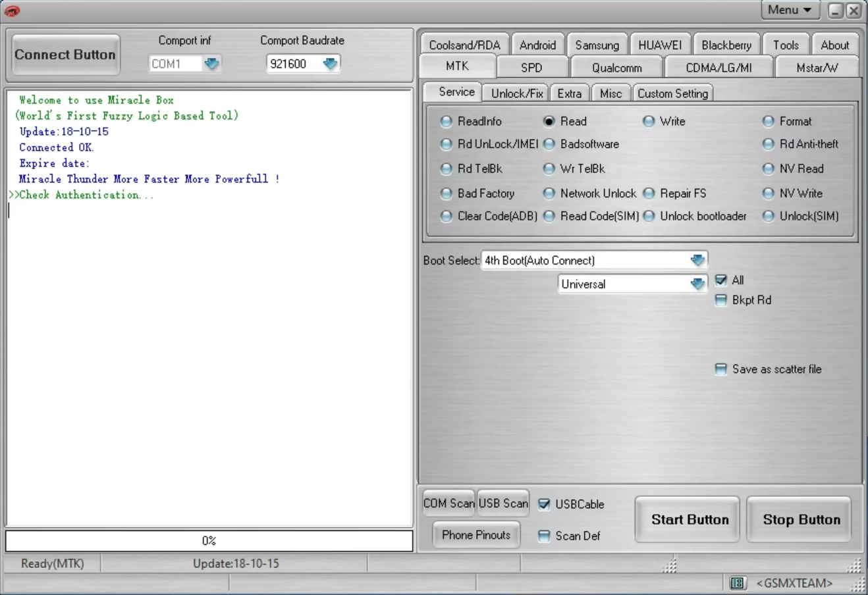This screenshot has width=868, height=595.
Task: Open the Menu dropdown at top right
Action: [x=790, y=10]
